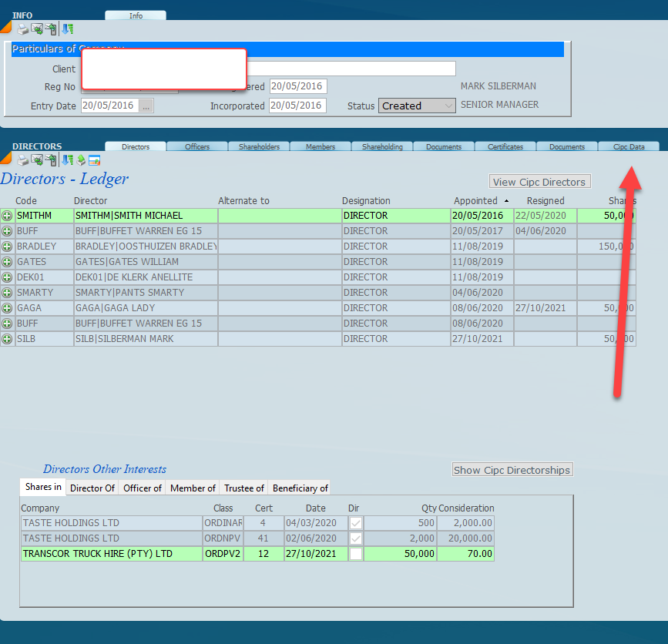Expand the BRADLEY director row with plus icon
This screenshot has height=644, width=668.
coord(7,247)
